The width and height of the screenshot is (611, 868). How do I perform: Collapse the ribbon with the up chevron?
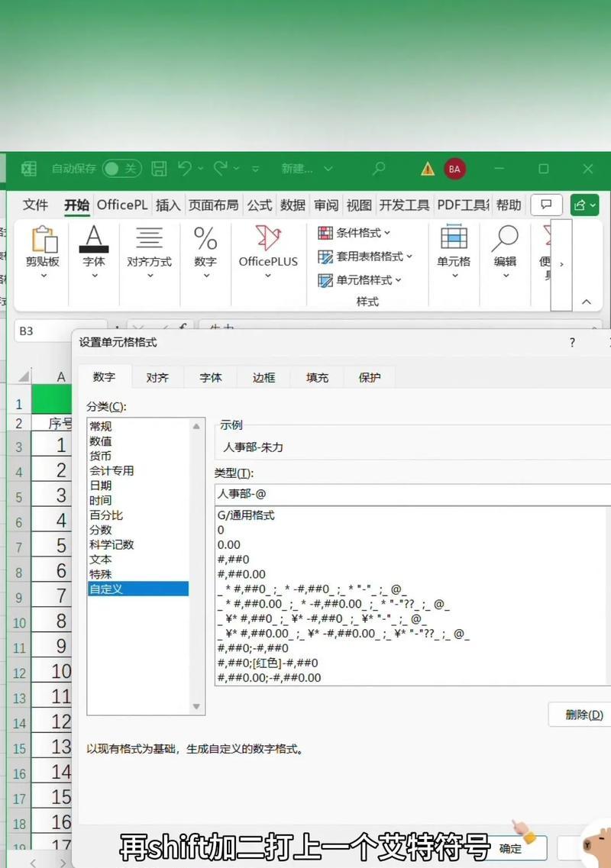[x=587, y=302]
